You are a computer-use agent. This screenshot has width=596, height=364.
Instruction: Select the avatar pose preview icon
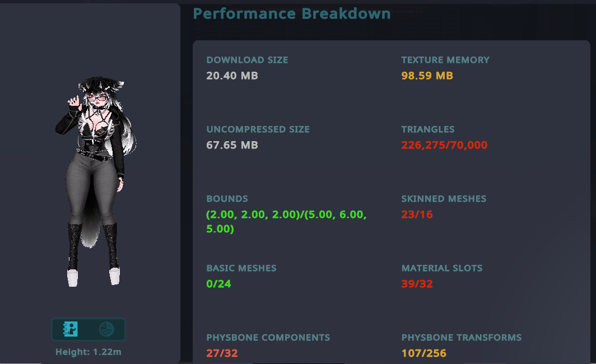pyautogui.click(x=71, y=329)
